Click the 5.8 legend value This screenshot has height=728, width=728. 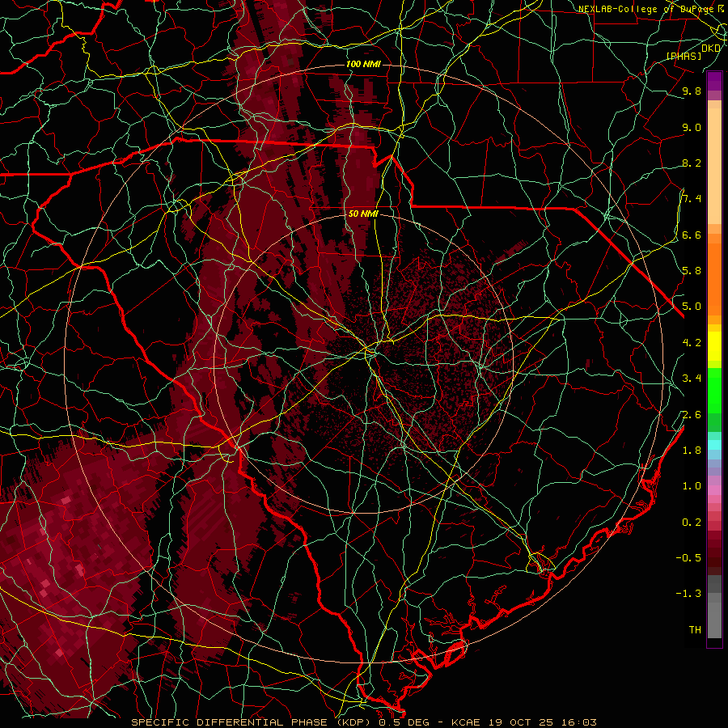pos(692,271)
